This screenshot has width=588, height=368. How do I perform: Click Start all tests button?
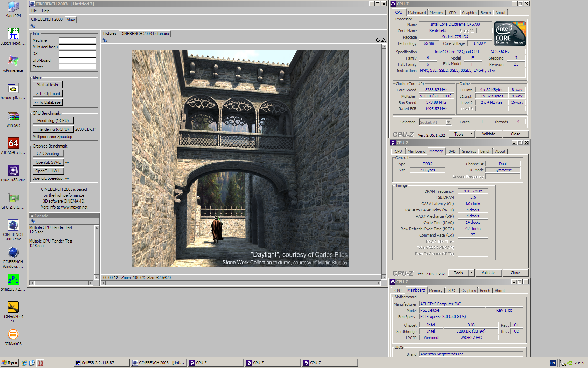(48, 85)
